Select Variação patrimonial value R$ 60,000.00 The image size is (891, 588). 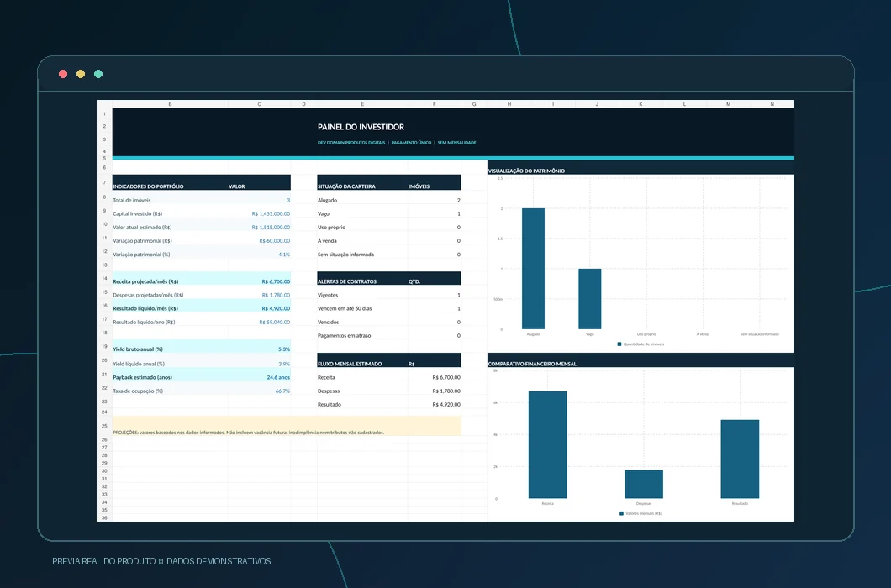275,241
